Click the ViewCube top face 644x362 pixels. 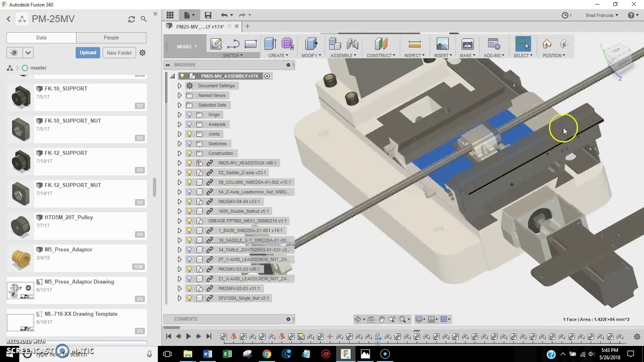[x=616, y=50]
